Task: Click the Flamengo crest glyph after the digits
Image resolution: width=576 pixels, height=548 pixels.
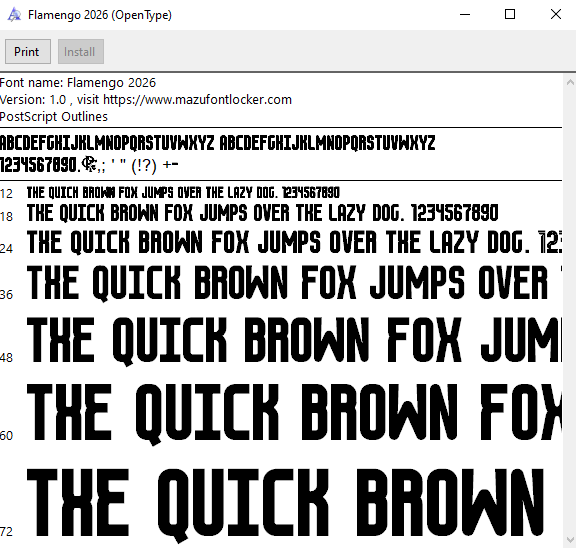Action: pyautogui.click(x=89, y=164)
